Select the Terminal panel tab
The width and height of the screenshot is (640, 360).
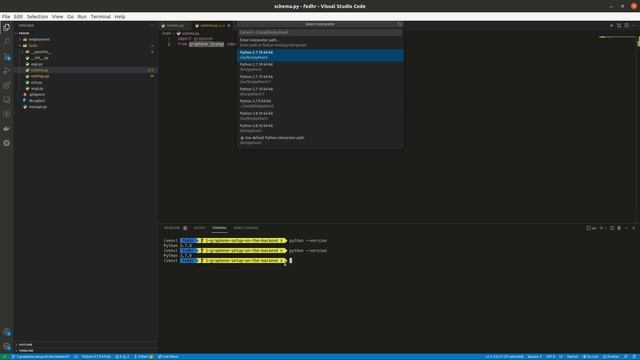(x=219, y=228)
